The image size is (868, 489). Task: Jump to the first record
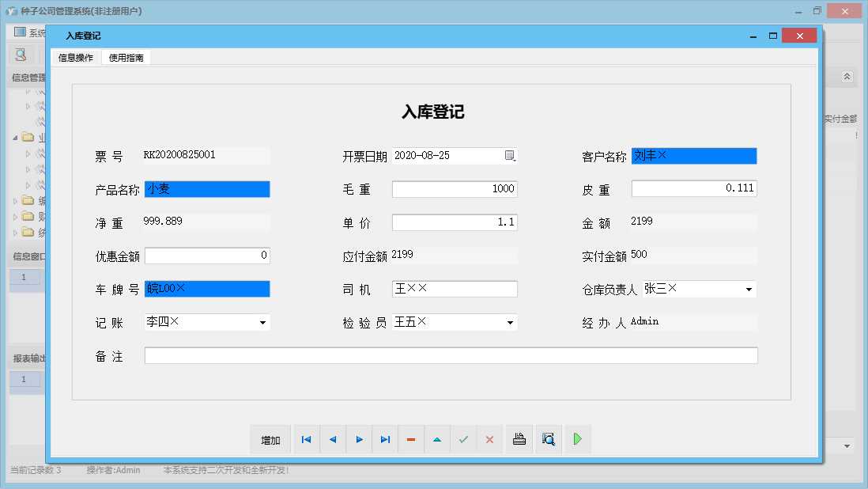pyautogui.click(x=306, y=439)
